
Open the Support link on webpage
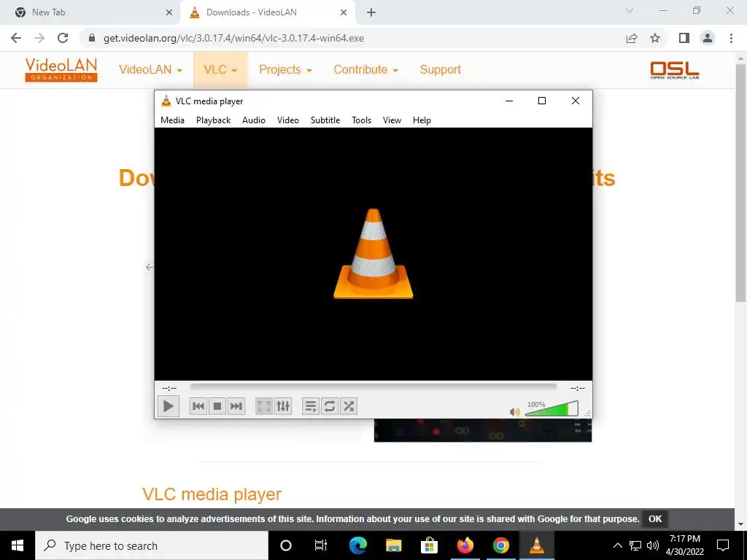(x=440, y=69)
